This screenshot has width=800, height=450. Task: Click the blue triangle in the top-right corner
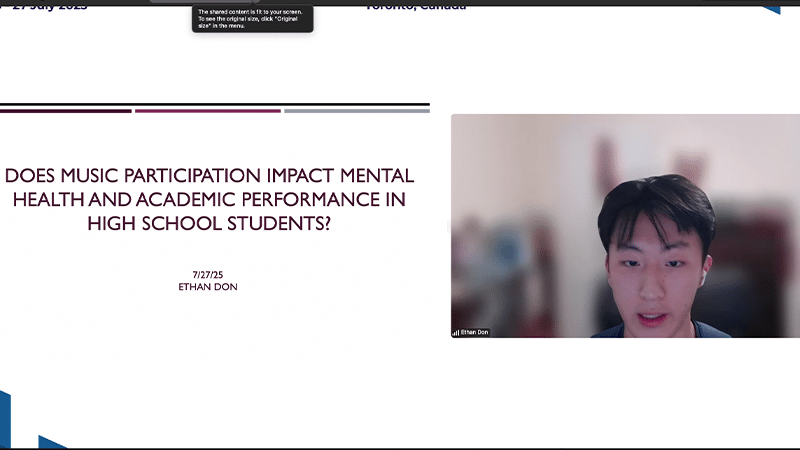coord(770,6)
